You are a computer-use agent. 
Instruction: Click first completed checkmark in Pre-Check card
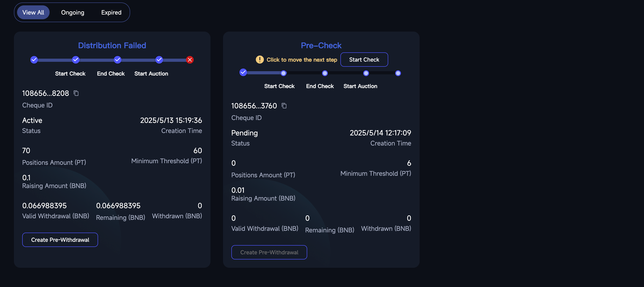(x=244, y=72)
